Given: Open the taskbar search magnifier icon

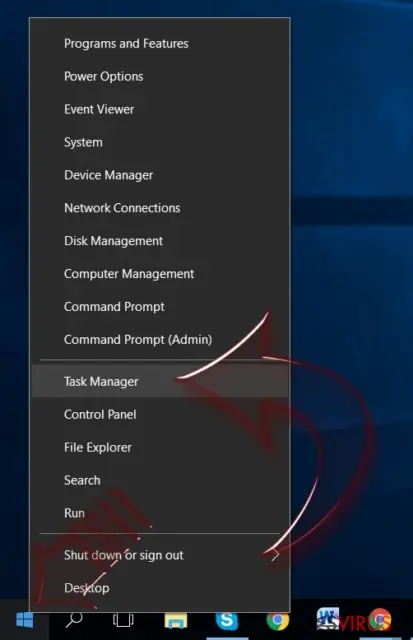Looking at the screenshot, I should pos(74,620).
